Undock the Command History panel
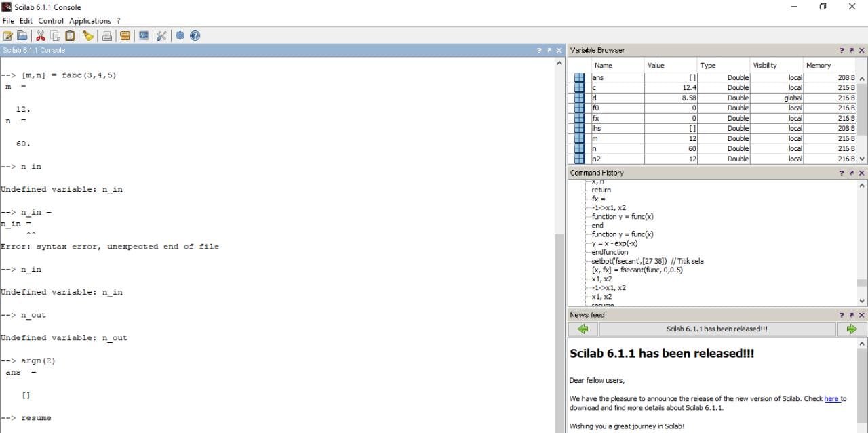 (x=851, y=173)
